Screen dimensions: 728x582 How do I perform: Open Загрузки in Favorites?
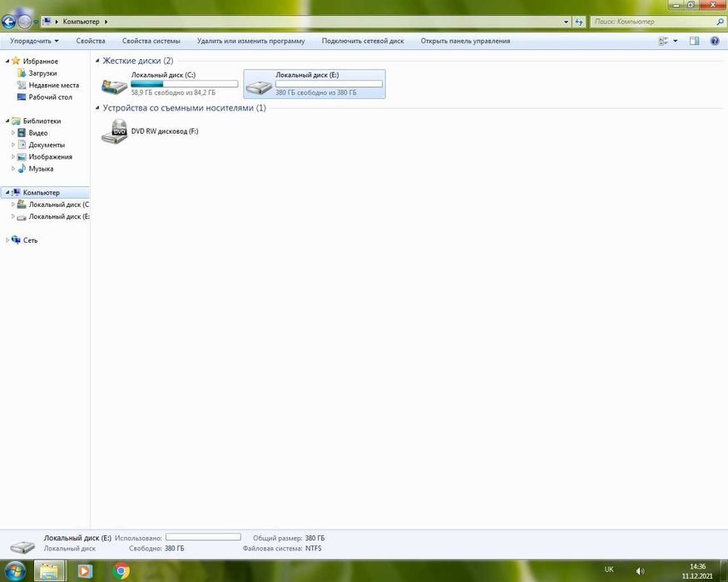tap(42, 73)
